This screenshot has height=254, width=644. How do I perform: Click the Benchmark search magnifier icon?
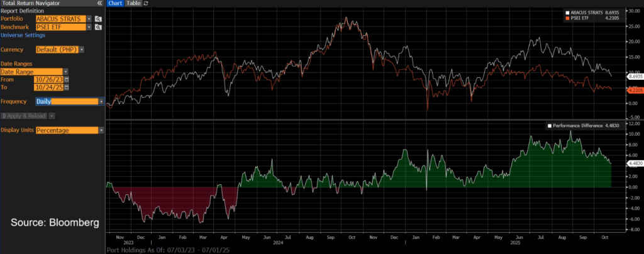coord(99,27)
